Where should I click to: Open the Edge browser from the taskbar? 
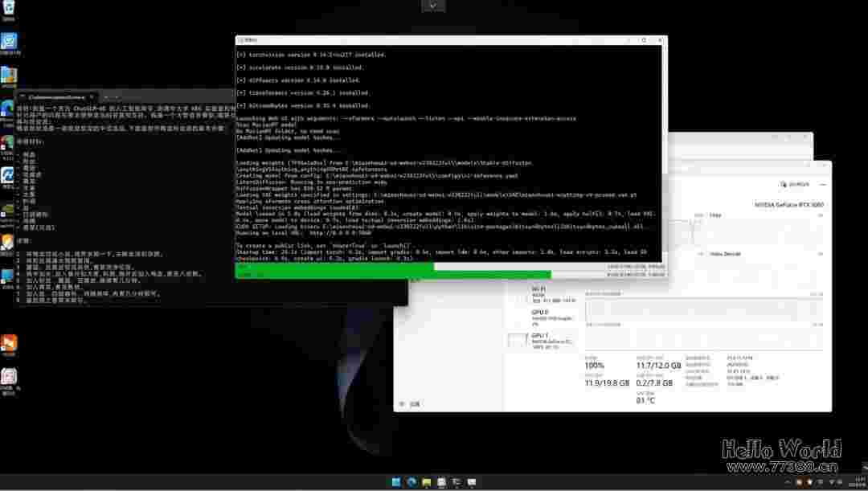tap(411, 482)
